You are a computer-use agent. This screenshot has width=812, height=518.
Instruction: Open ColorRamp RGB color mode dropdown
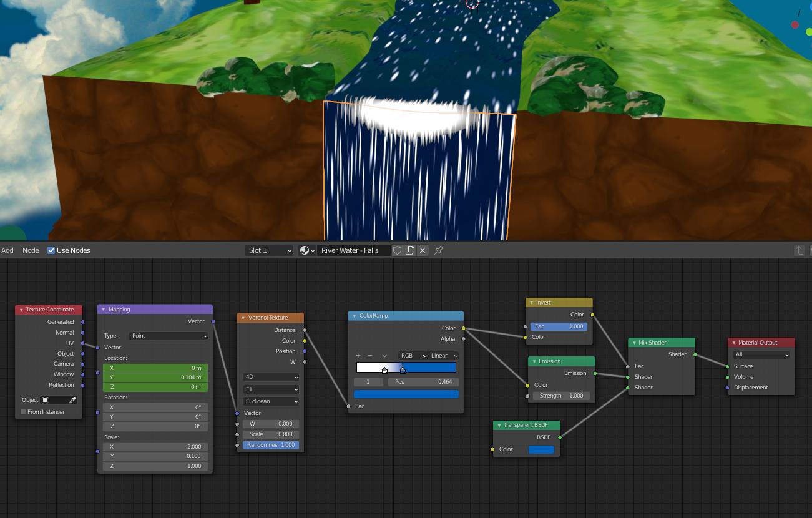(x=413, y=356)
